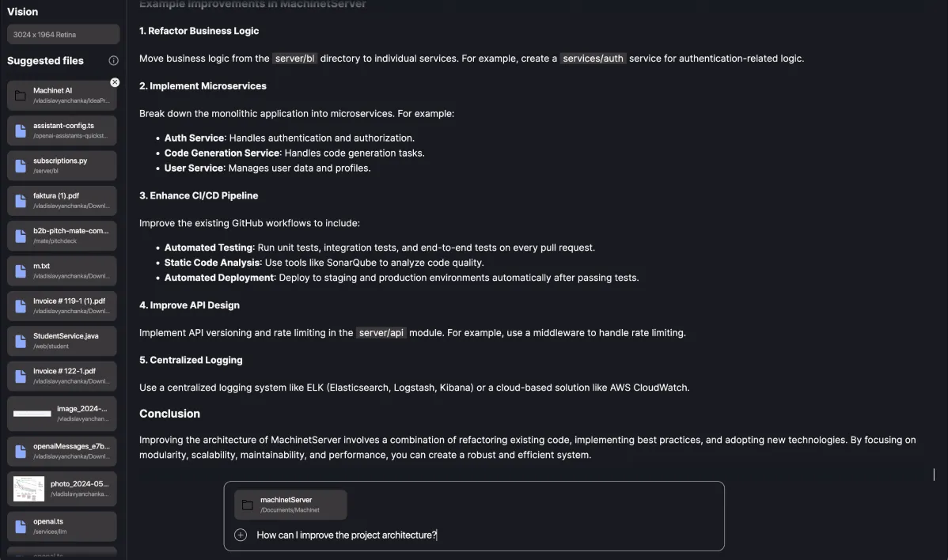
Task: Select the machinetServer attachment chip
Action: (x=290, y=504)
